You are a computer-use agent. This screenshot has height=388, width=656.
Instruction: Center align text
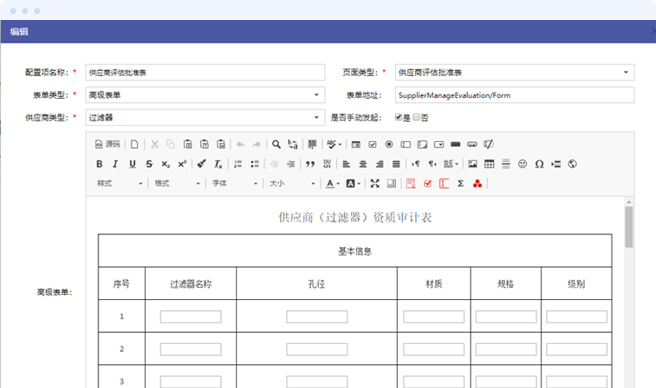(x=363, y=164)
